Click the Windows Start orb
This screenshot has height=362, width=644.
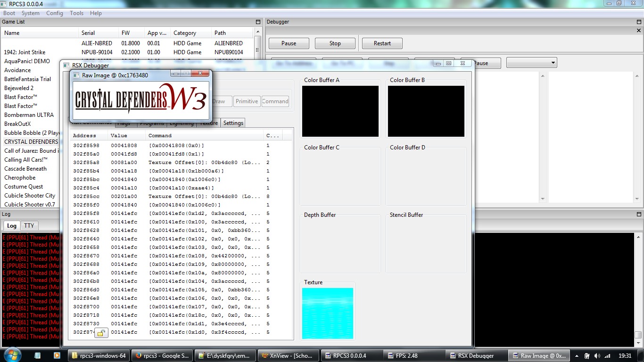click(12, 354)
